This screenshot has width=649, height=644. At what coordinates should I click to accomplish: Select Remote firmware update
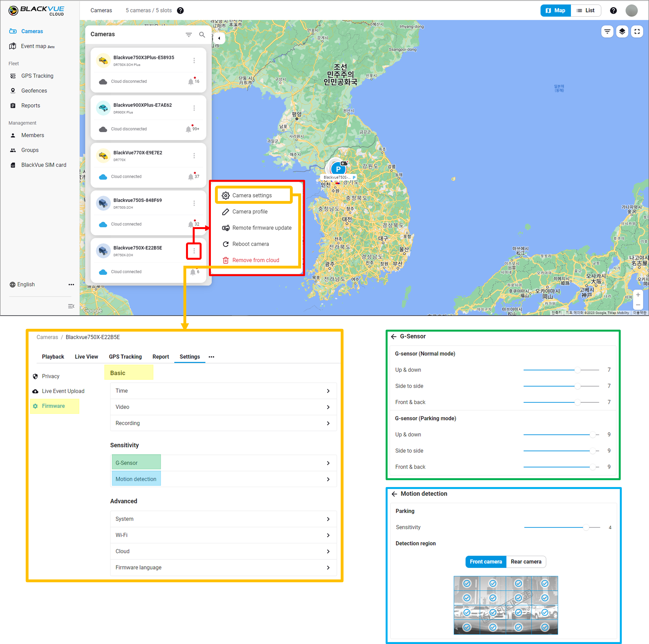point(257,228)
